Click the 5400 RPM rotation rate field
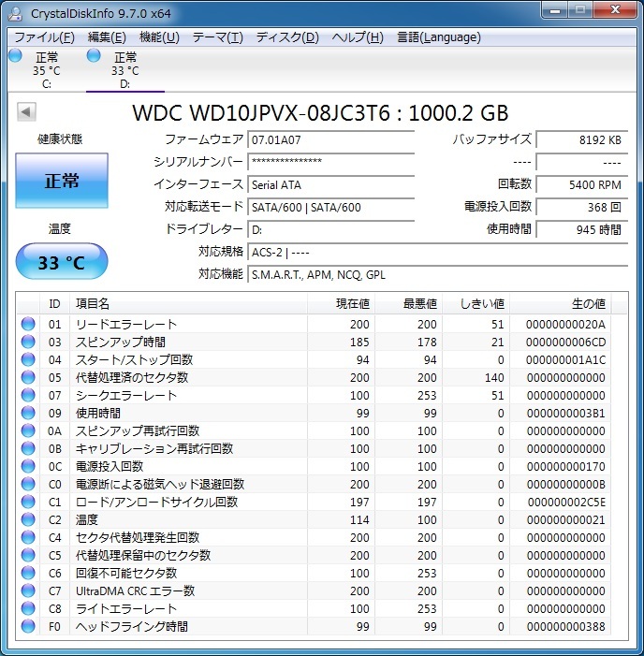 [x=581, y=184]
